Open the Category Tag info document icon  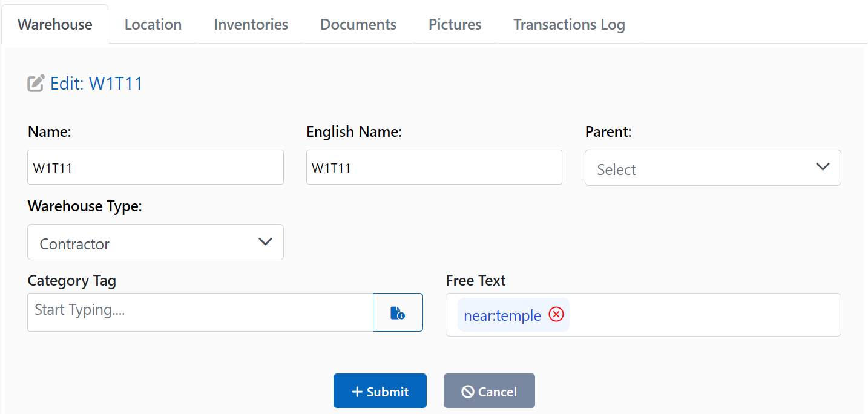point(398,312)
